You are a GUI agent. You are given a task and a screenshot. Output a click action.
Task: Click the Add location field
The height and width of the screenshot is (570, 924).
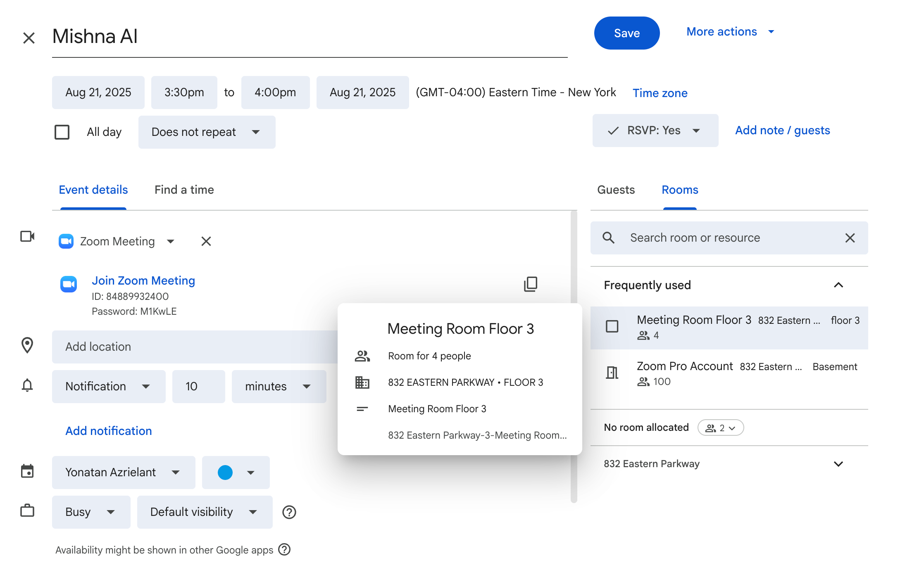195,347
